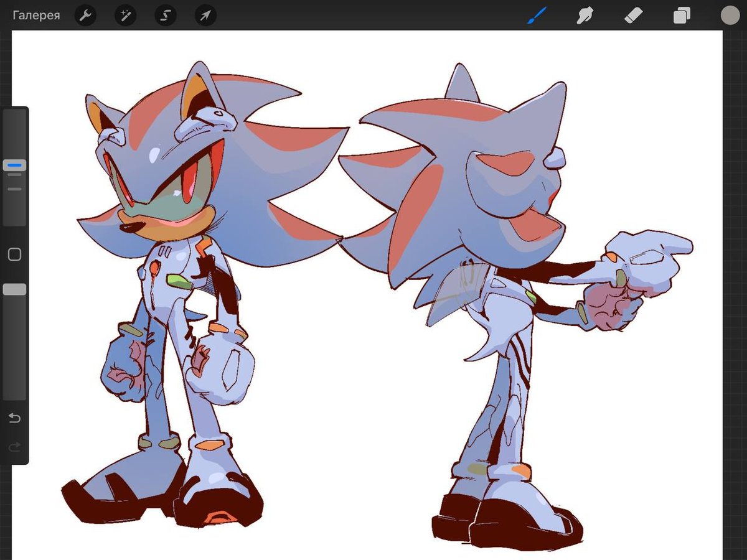Select the Smudge finger tool
Screen dimensions: 747x560
tap(585, 16)
